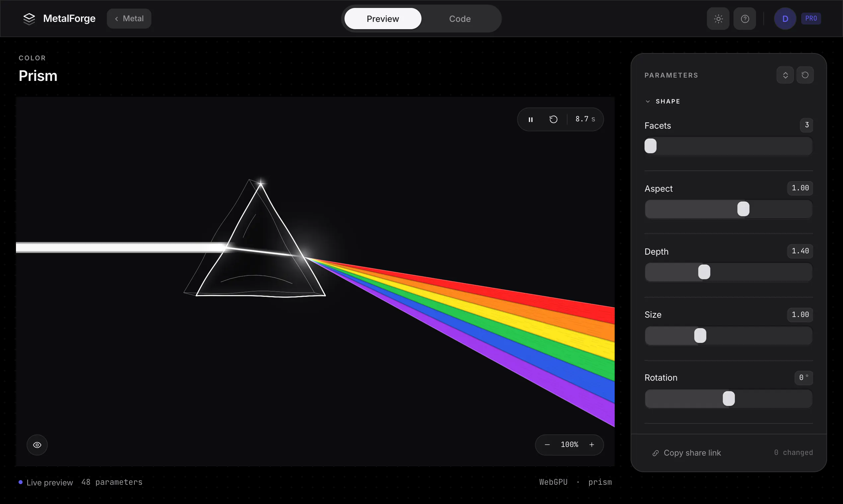The width and height of the screenshot is (843, 504).
Task: Switch to the Preview tab
Action: pyautogui.click(x=383, y=19)
